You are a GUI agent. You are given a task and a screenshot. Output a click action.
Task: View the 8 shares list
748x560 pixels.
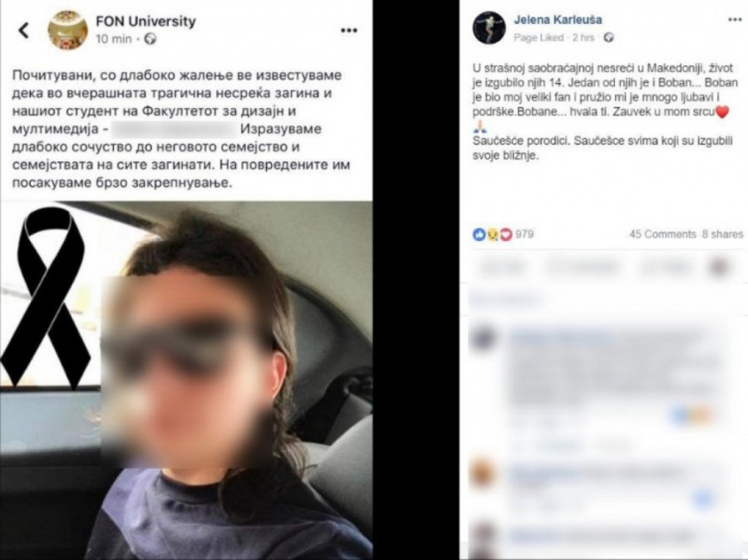click(722, 234)
